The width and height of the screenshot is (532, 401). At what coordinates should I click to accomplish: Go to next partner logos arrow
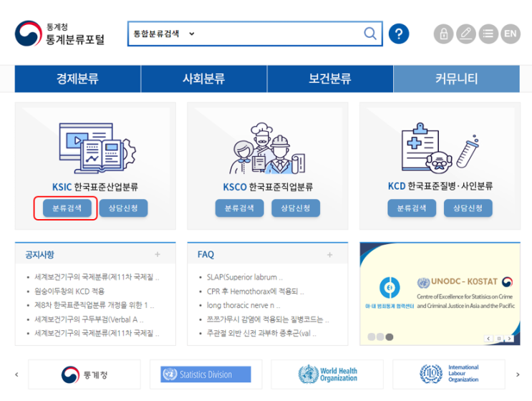click(518, 375)
